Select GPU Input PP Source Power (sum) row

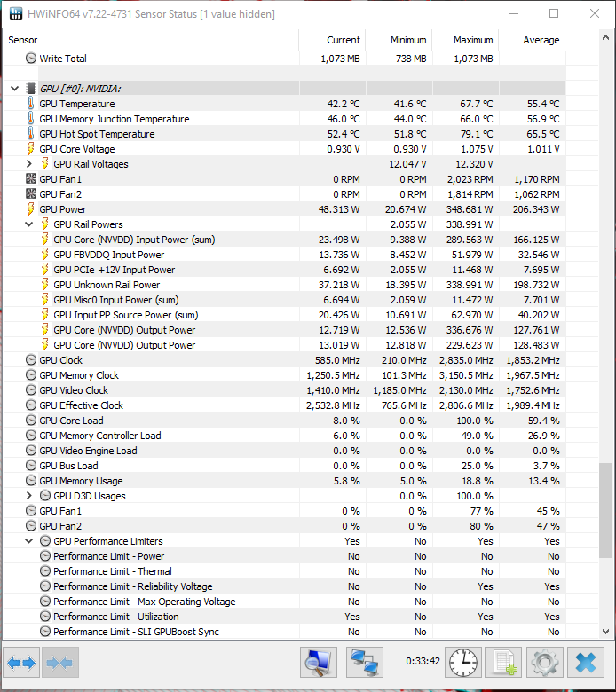(x=284, y=315)
